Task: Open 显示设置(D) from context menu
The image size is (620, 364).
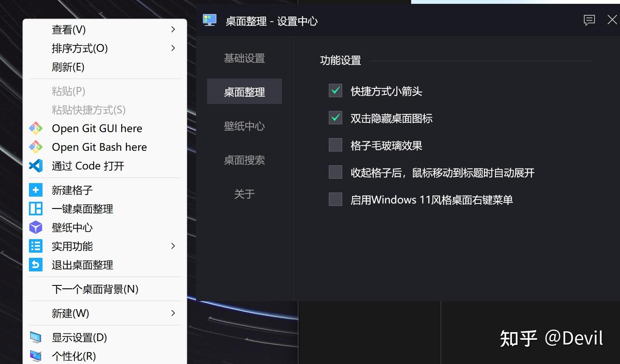Action: (105, 338)
